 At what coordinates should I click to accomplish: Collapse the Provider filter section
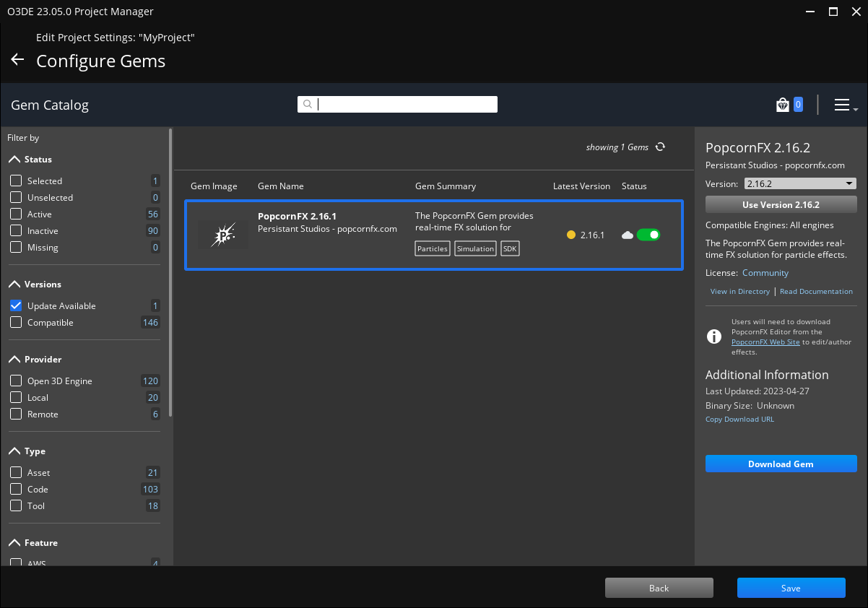tap(14, 360)
